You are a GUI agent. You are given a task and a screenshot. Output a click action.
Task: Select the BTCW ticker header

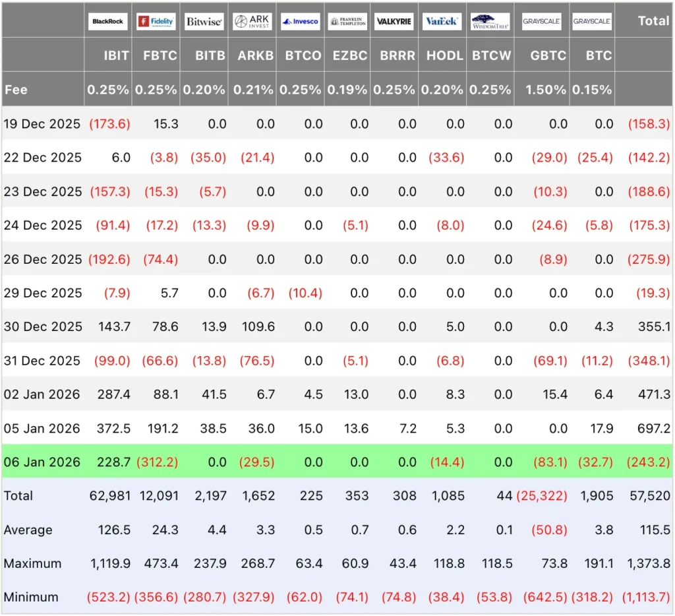tap(492, 55)
